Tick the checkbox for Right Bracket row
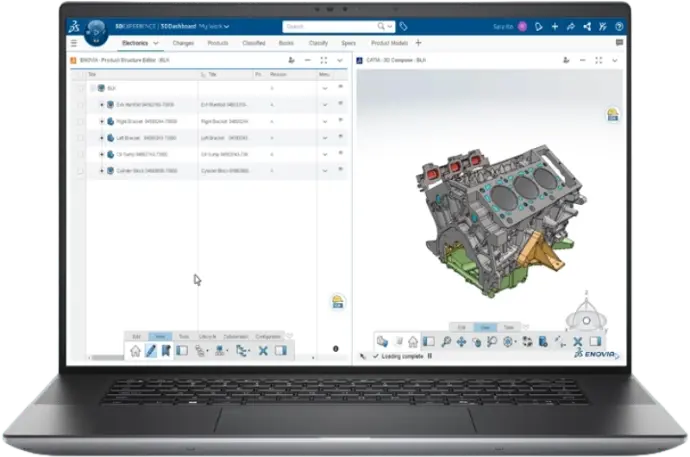690x457 pixels. [80, 121]
